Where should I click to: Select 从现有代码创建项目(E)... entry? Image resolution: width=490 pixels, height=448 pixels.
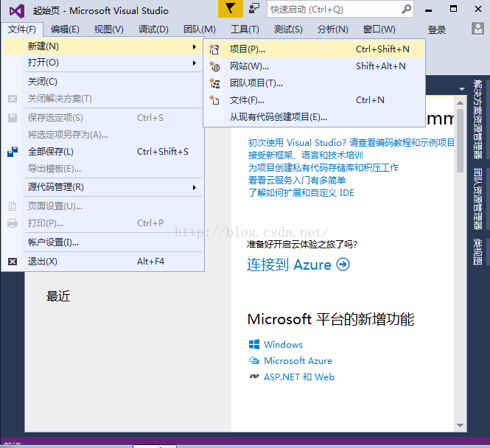315,117
